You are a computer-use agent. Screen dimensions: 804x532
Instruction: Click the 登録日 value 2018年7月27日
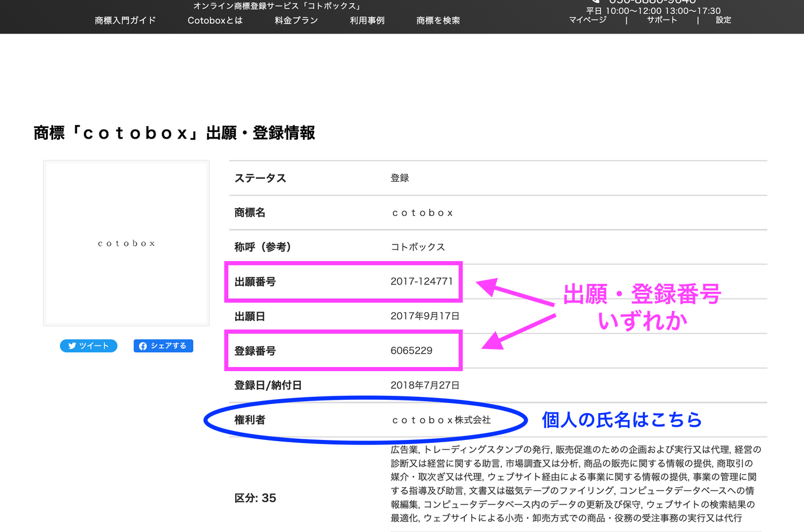(x=425, y=386)
